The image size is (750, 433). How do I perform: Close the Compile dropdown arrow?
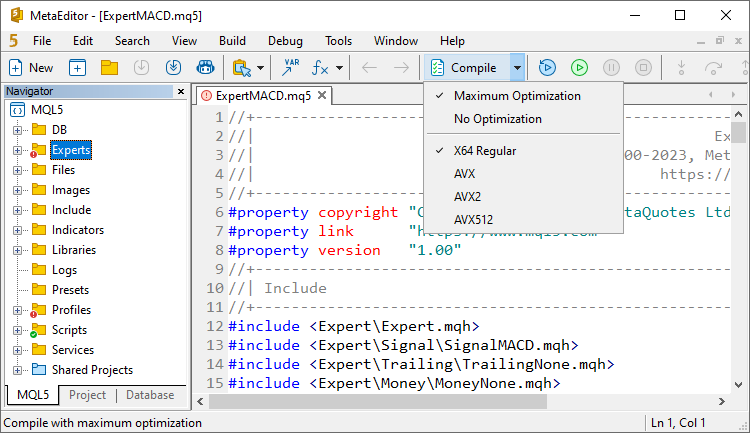click(518, 68)
